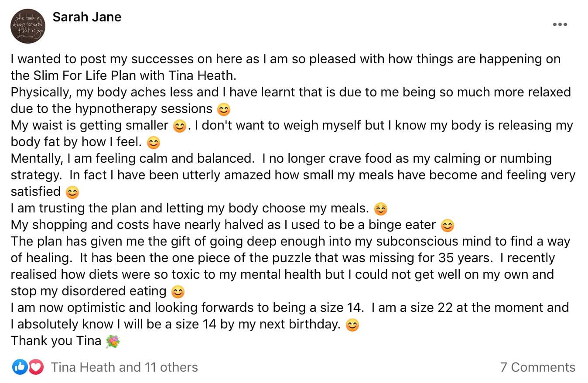Screen dimensions: 588x383
Task: Click smiley emoji after "hypnotherapy sessions"
Action: click(224, 109)
